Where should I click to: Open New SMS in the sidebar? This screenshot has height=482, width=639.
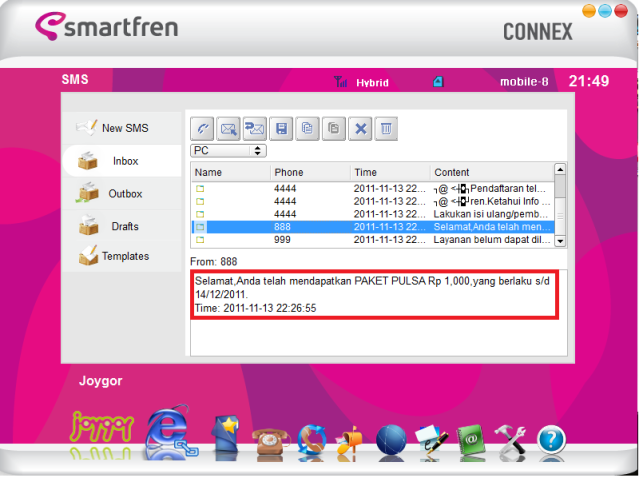click(121, 128)
